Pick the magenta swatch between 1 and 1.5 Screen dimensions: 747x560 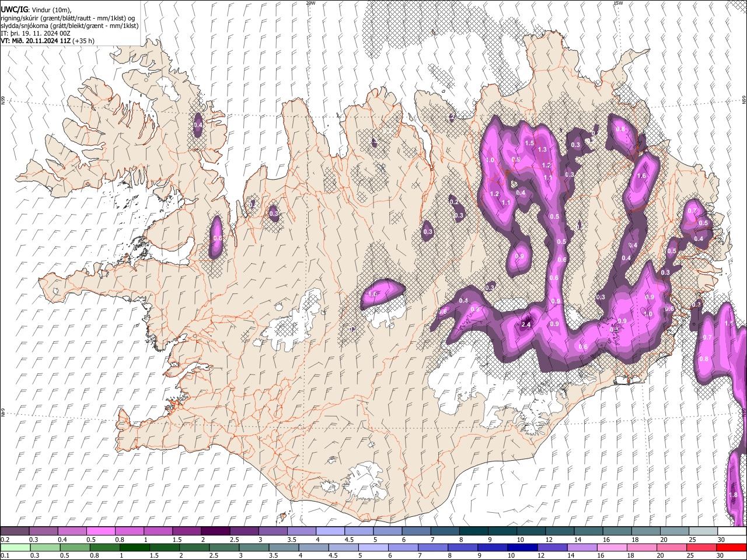point(158,531)
